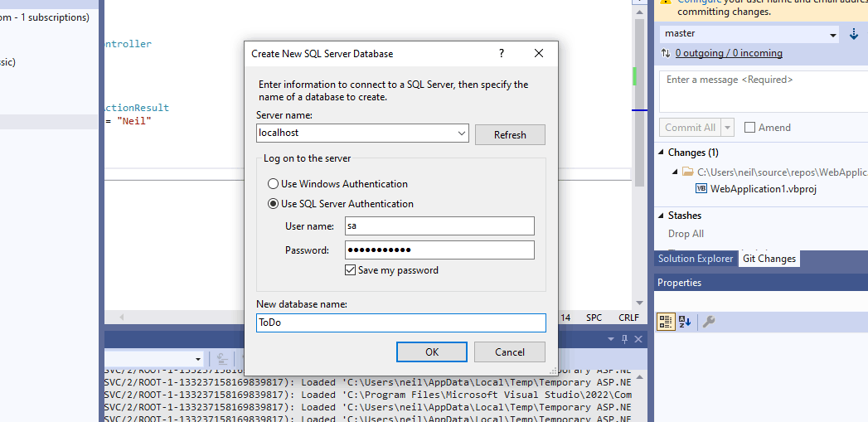868x422 pixels.
Task: Select Use Windows Authentication option
Action: coord(273,184)
